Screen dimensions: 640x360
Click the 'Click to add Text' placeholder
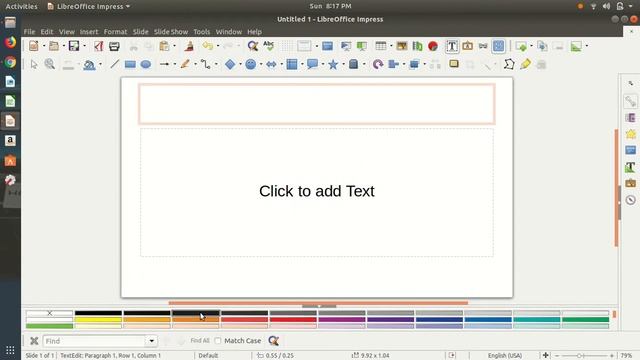[317, 191]
